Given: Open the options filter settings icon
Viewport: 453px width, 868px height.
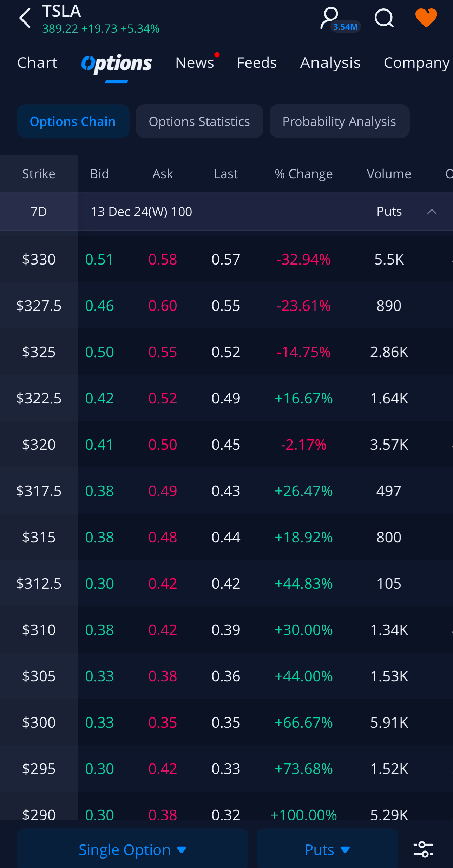Looking at the screenshot, I should [423, 849].
